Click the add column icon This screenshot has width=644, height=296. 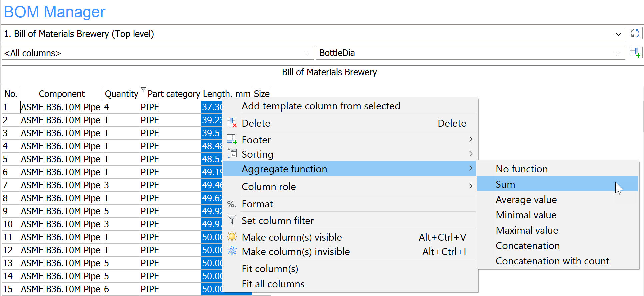(635, 53)
